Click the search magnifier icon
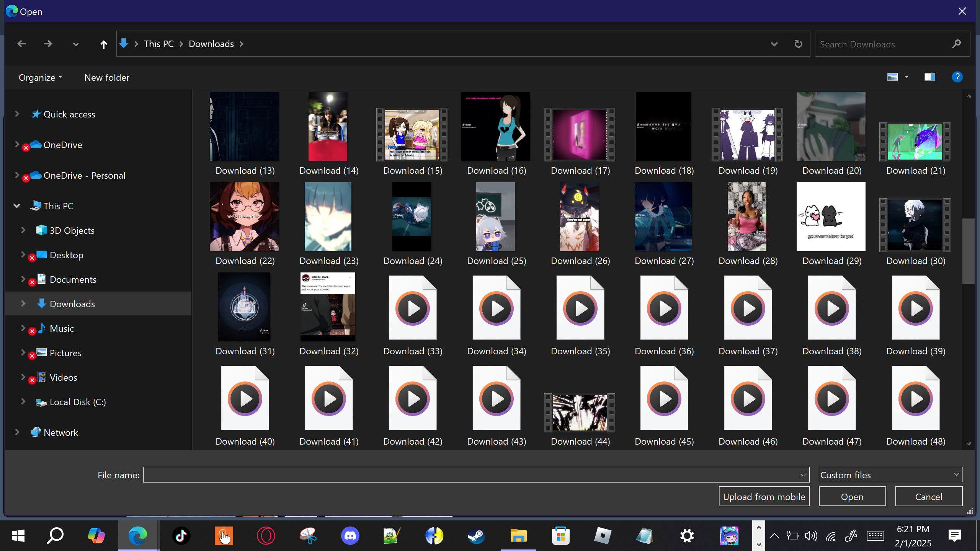The width and height of the screenshot is (980, 551). click(956, 44)
